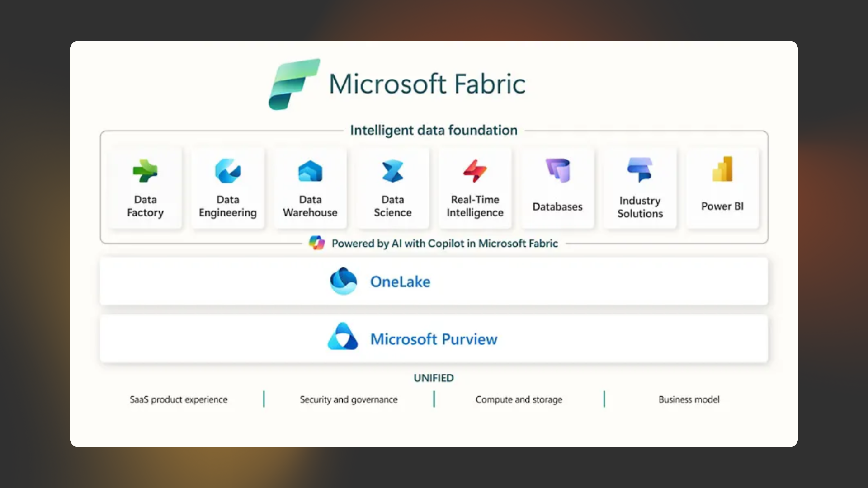Screen dimensions: 868x488
Task: Open the Power BI bar chart icon
Action: [x=722, y=169]
